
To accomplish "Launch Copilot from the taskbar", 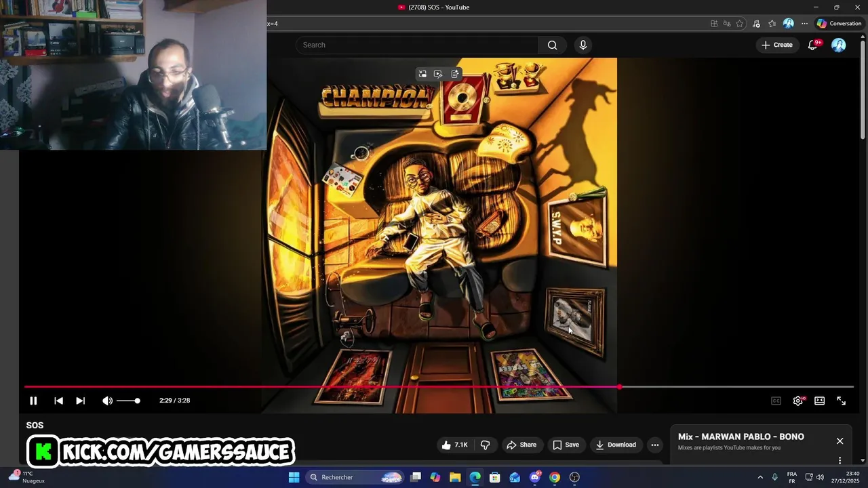I will pos(435,477).
